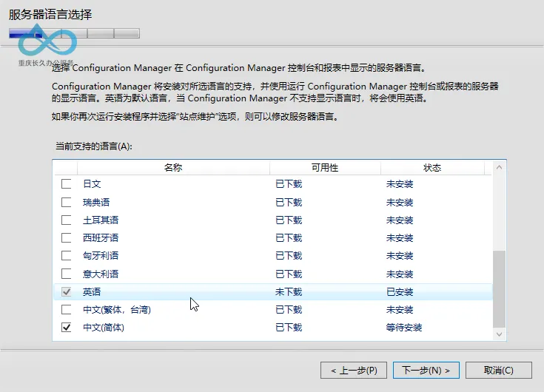Click 等待安装 status in 中文(简体) row
Image resolution: width=544 pixels, height=392 pixels.
tap(404, 328)
